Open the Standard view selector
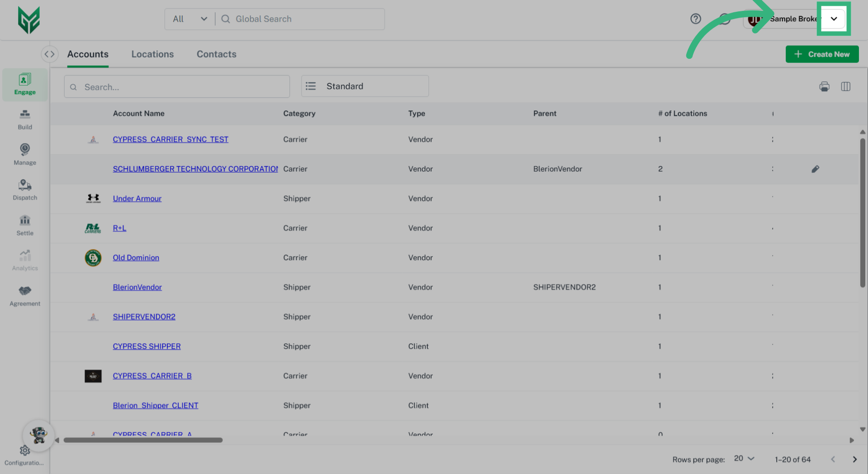The height and width of the screenshot is (474, 868). coord(365,86)
